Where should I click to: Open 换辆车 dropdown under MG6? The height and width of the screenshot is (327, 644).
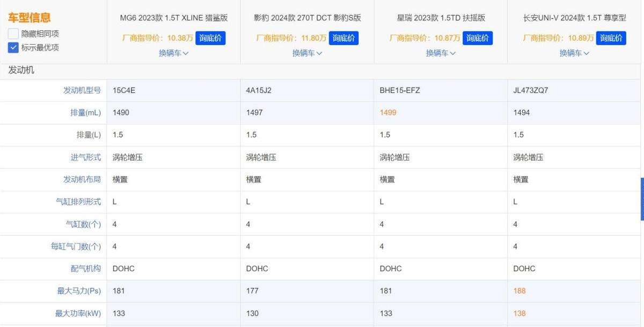coord(173,53)
